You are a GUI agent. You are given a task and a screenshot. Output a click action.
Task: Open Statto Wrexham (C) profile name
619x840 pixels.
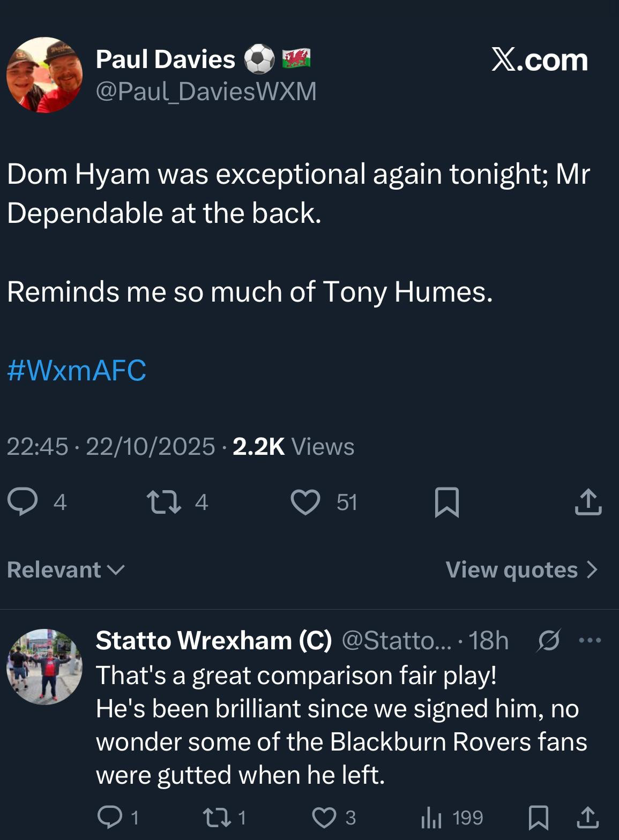(213, 640)
